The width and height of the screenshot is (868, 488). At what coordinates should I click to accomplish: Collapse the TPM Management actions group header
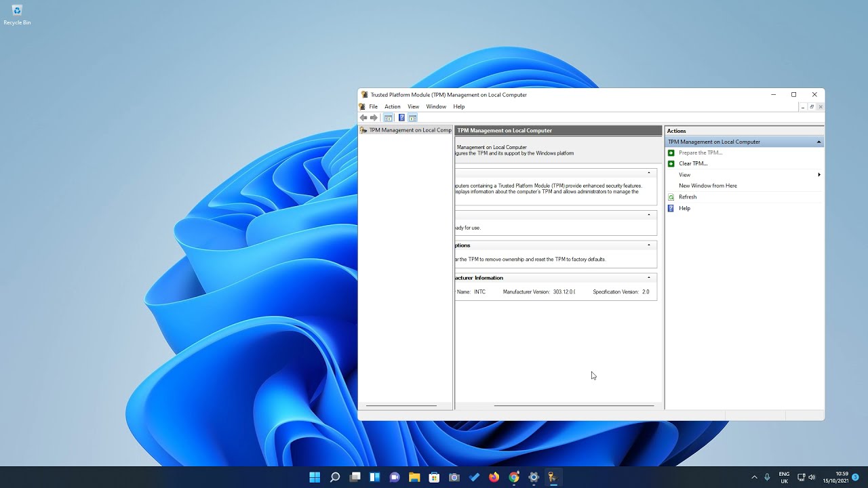818,142
